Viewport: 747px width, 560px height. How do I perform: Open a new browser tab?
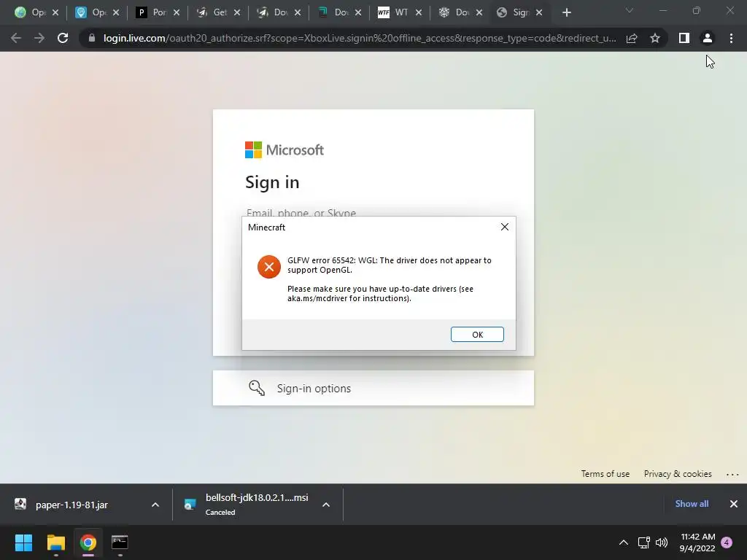click(x=566, y=13)
